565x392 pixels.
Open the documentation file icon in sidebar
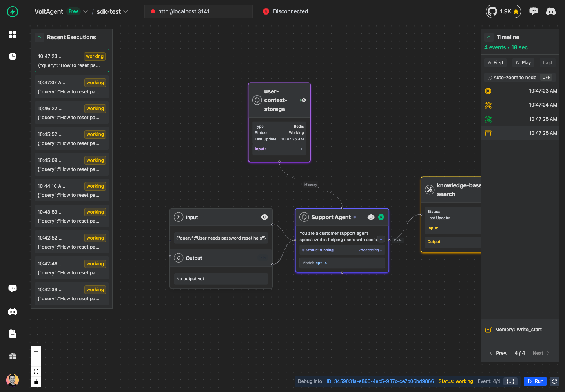click(x=13, y=334)
